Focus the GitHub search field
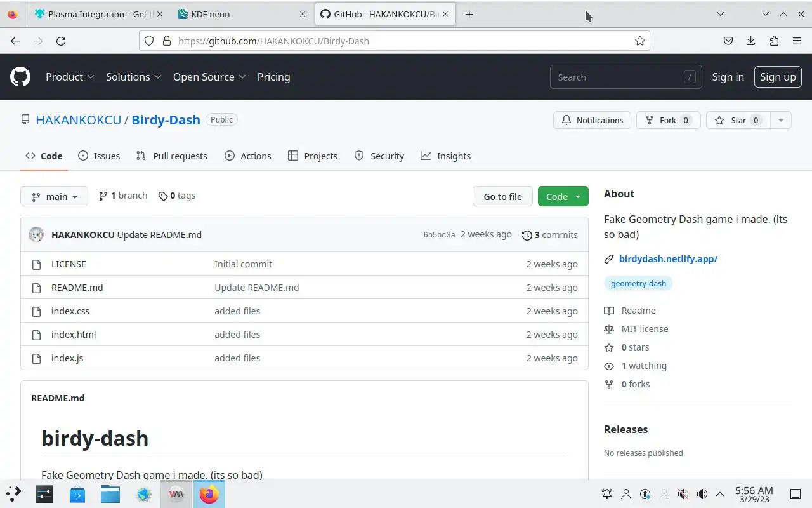 pyautogui.click(x=626, y=77)
